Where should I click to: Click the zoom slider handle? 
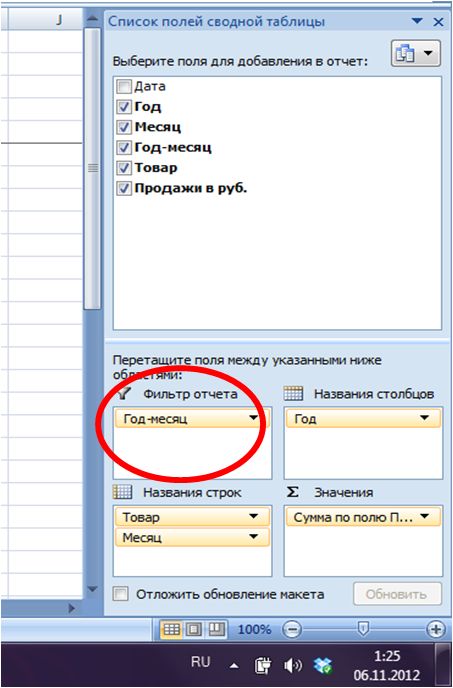pos(363,628)
